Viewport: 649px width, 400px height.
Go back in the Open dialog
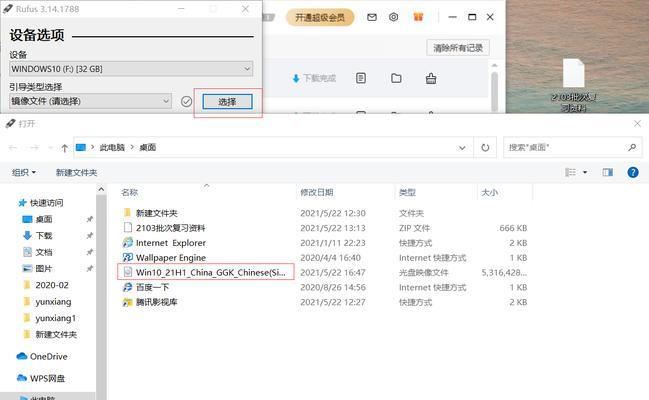pos(13,147)
